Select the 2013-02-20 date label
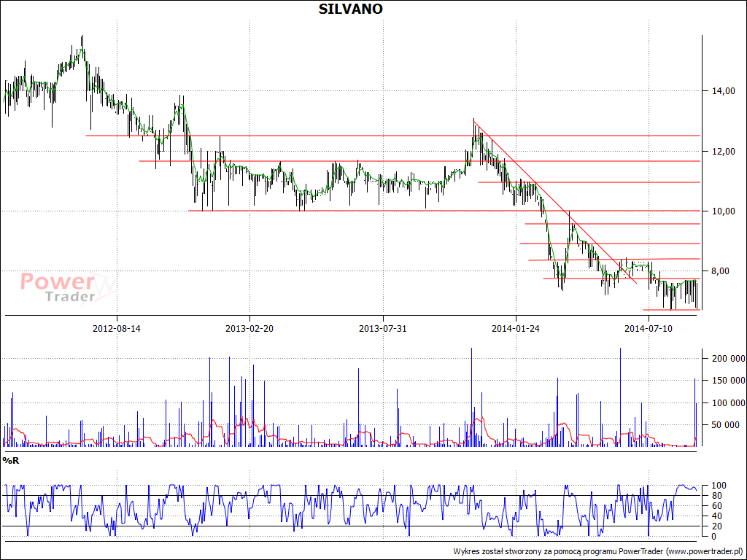 pyautogui.click(x=249, y=329)
